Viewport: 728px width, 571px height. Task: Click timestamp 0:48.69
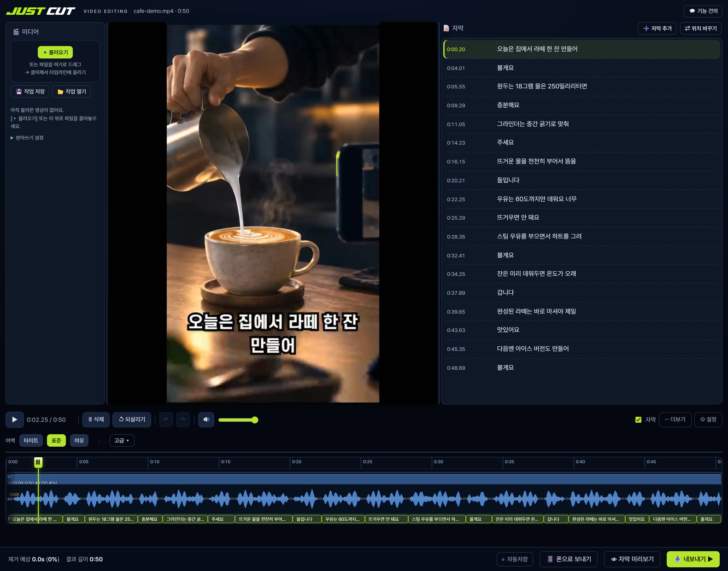point(456,368)
